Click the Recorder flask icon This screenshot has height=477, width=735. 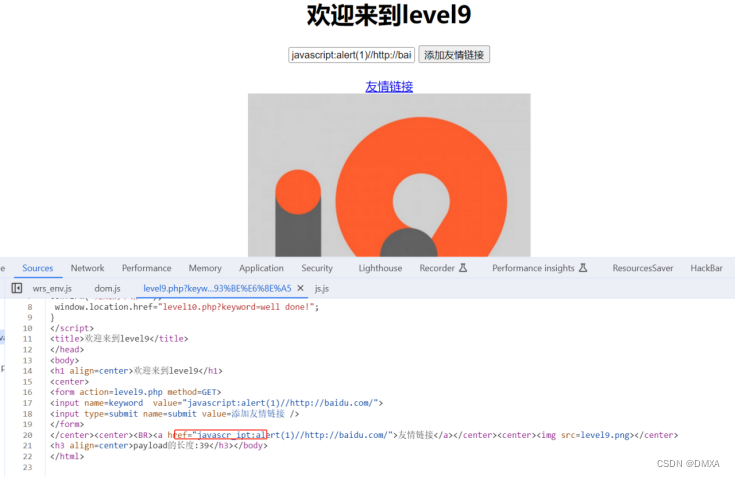point(463,268)
